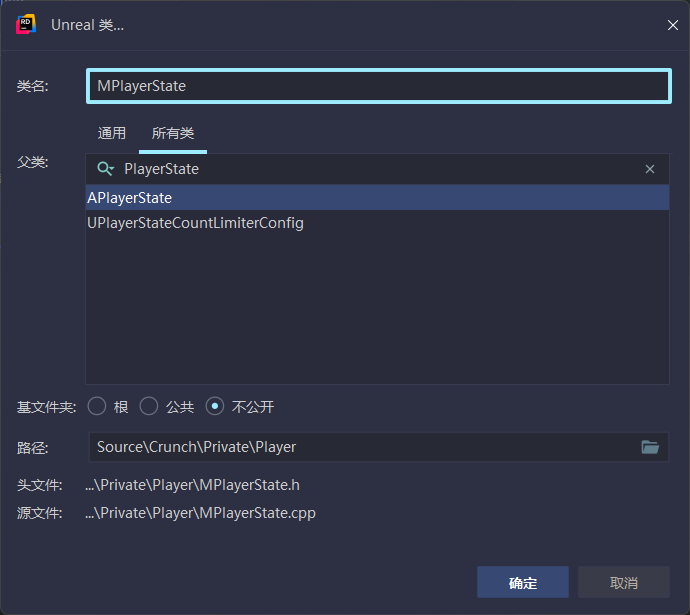The width and height of the screenshot is (690, 615).
Task: Close the Unreal class dialog
Action: pyautogui.click(x=672, y=25)
